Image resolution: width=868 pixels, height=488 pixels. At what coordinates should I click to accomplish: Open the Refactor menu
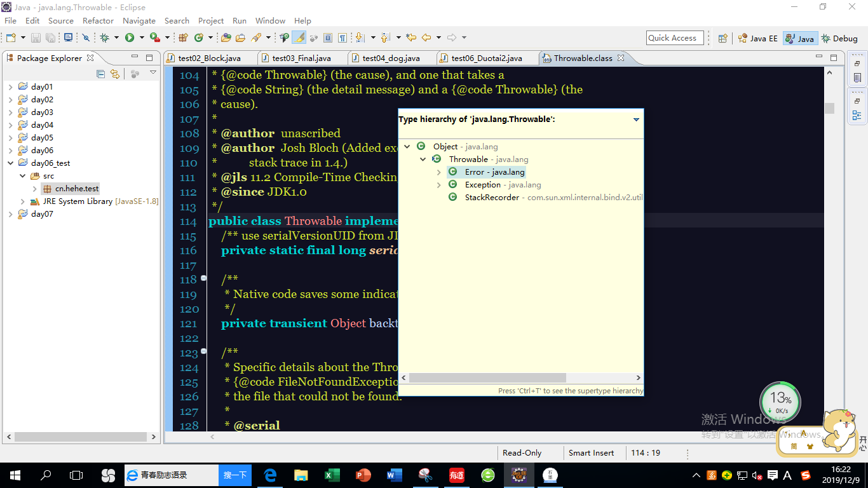coord(98,21)
